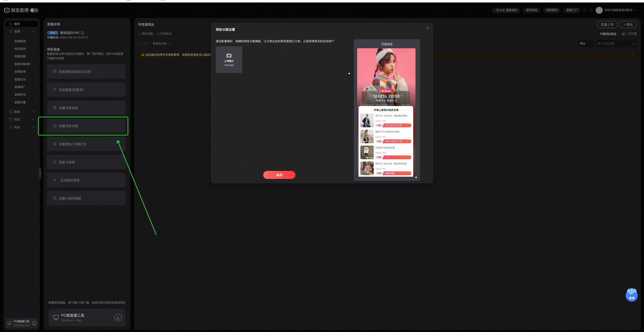Switch to 列表模式 list view
The image size is (644, 332).
point(164,34)
